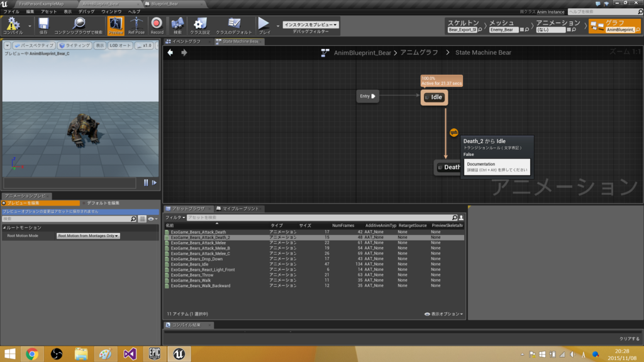The height and width of the screenshot is (362, 644).
Task: Toggle the Preview toolbar button
Action: 116,26
